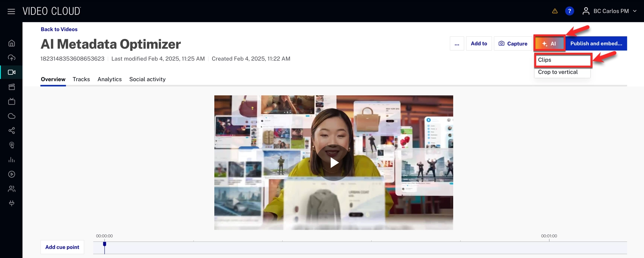Click the blue timeline playhead marker

(105, 244)
